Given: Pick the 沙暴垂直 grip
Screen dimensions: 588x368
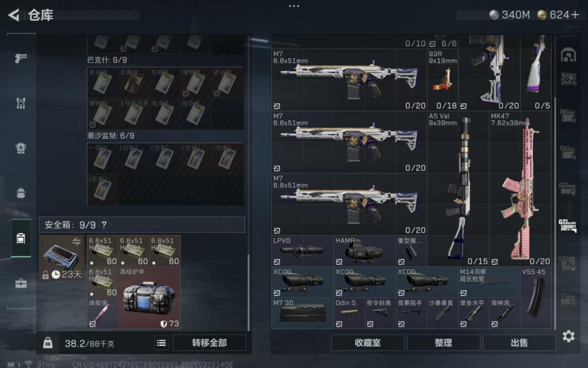Looking at the screenshot, I should 442,313.
